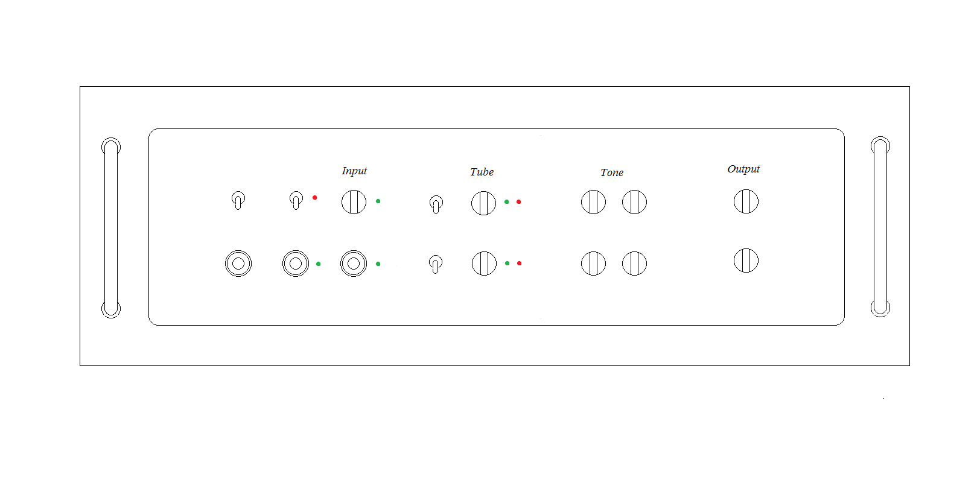This screenshot has width=980, height=477.
Task: Click the lower Output knob
Action: [746, 260]
